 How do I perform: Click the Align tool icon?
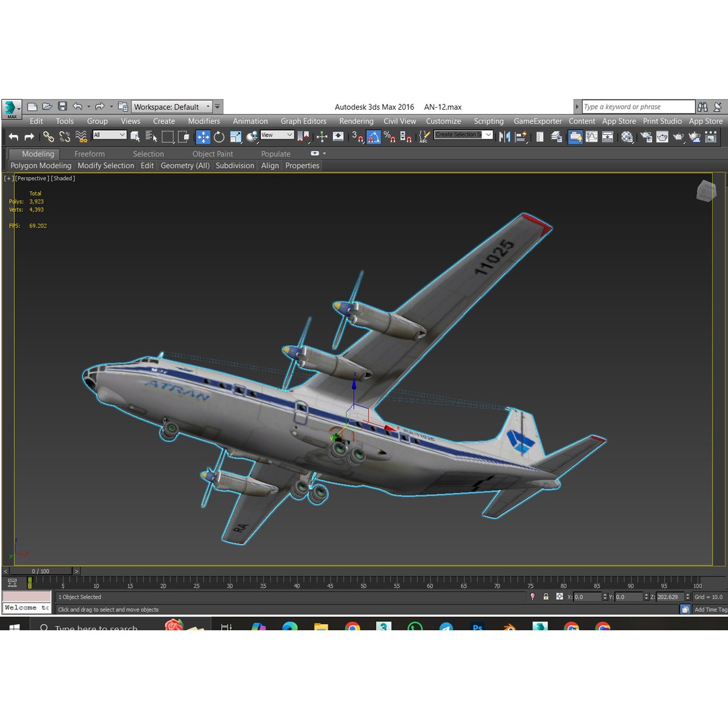point(521,136)
